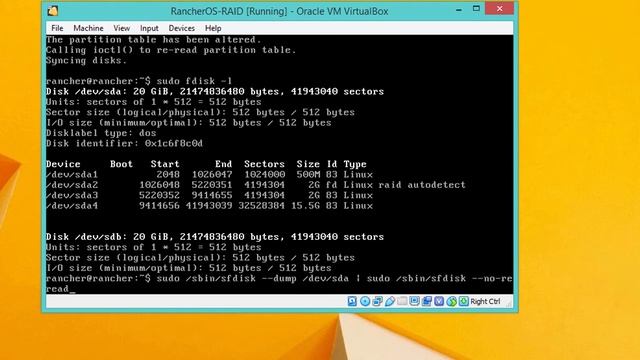This screenshot has width=640, height=360.
Task: Click the 'Disk /dev/sda: 20 GiB' line
Action: pyautogui.click(x=215, y=91)
